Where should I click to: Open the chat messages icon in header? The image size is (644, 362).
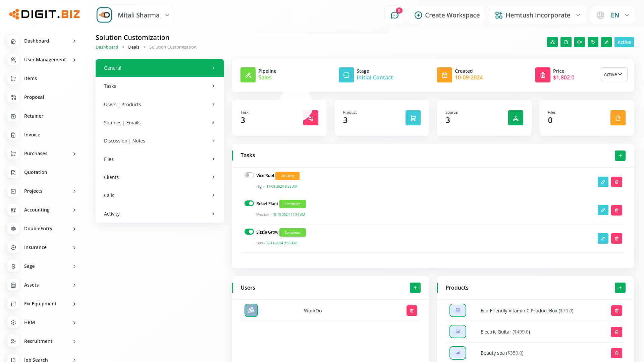point(394,15)
